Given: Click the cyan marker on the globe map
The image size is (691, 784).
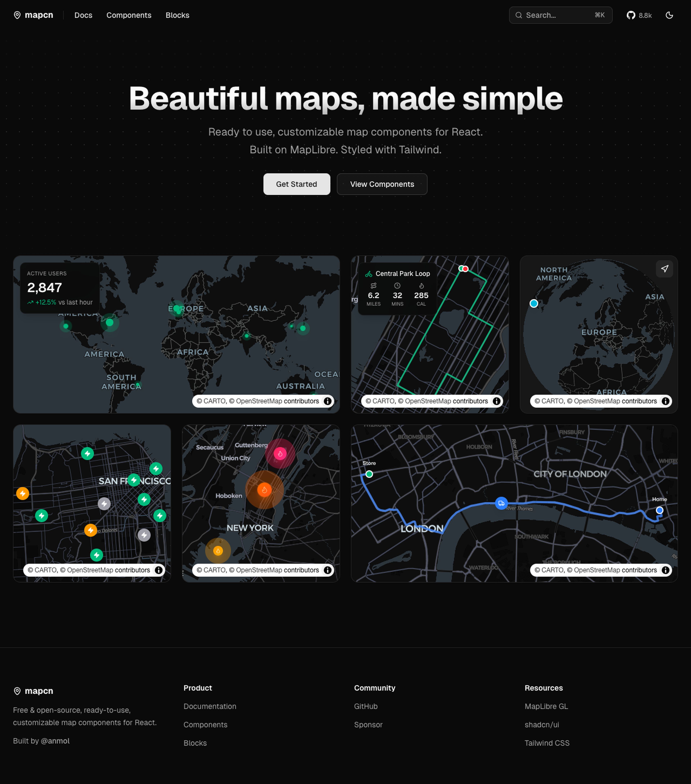Looking at the screenshot, I should pyautogui.click(x=534, y=303).
